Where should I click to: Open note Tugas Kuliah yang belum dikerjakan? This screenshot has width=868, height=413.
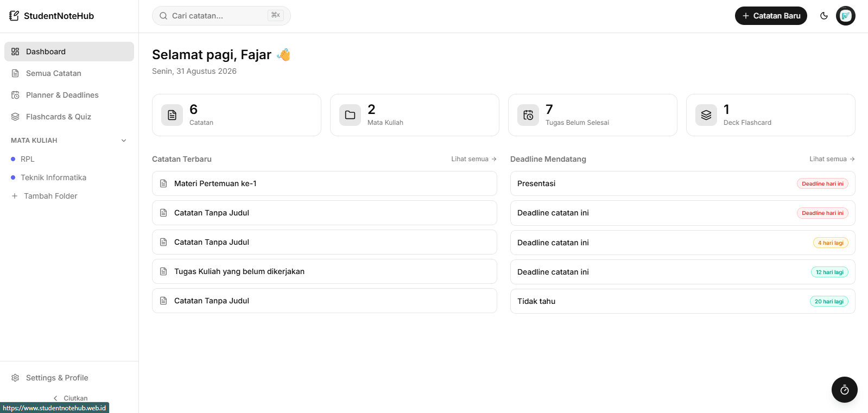(325, 271)
